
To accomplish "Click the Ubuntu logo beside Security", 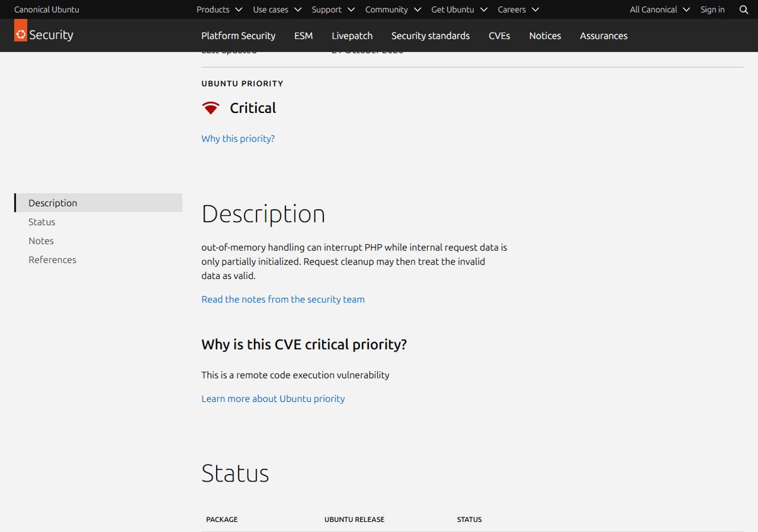I will [21, 30].
